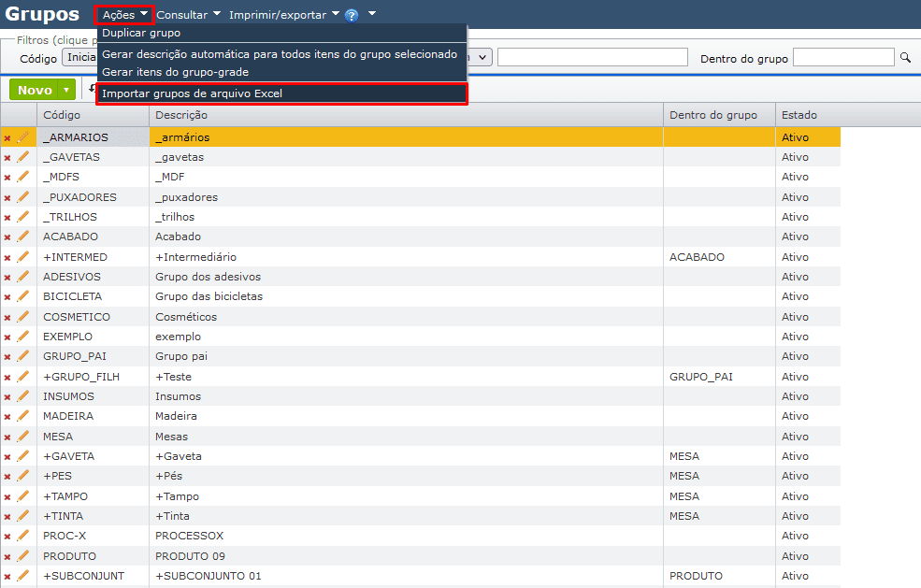921x588 pixels.
Task: Edit the INSUMOS group pencil icon
Action: [22, 396]
